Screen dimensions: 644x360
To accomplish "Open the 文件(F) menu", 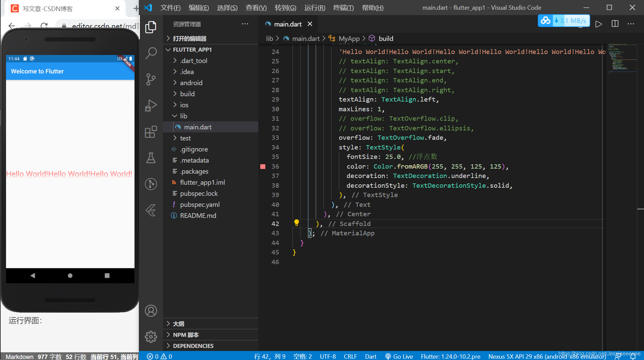I will (170, 8).
